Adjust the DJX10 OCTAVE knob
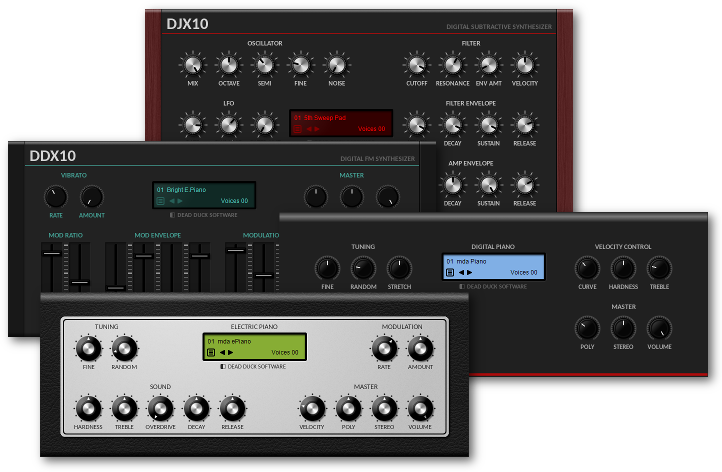The image size is (722, 472). (229, 65)
